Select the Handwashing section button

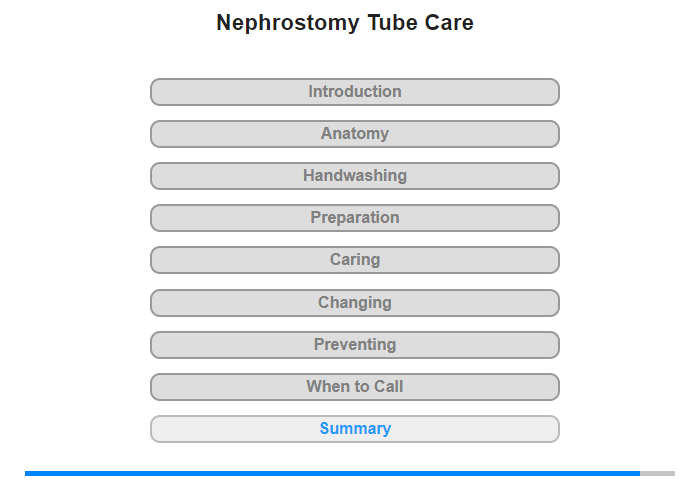(354, 176)
